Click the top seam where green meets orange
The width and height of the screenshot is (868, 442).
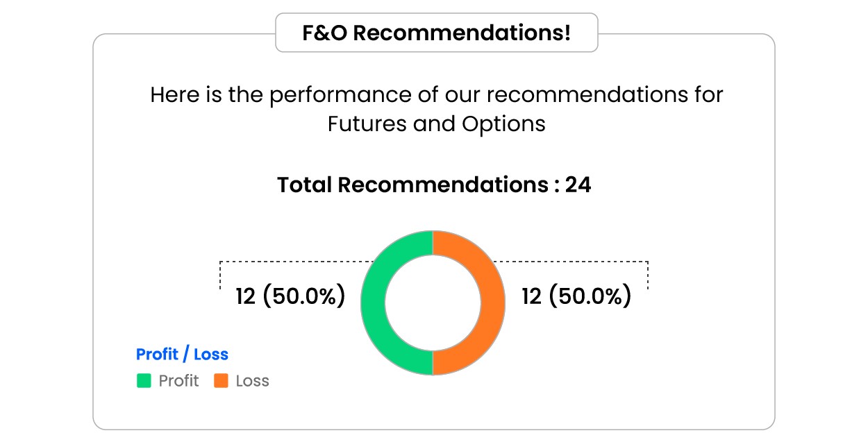433,243
